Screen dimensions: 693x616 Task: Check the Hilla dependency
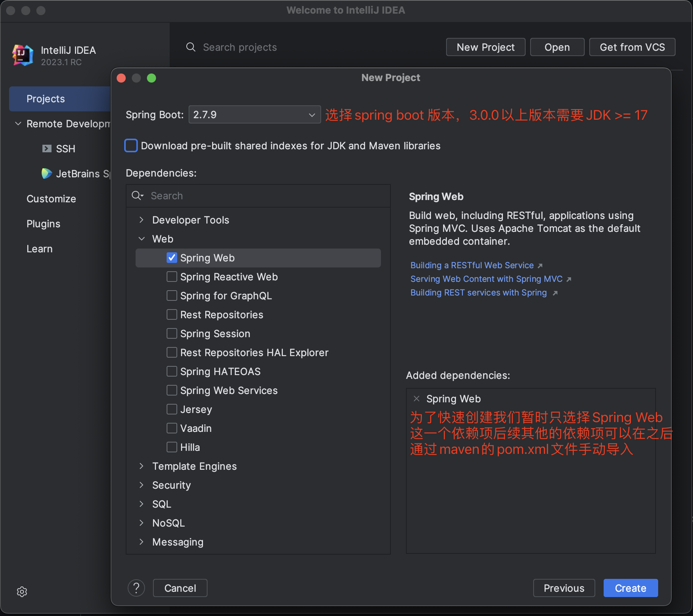172,447
